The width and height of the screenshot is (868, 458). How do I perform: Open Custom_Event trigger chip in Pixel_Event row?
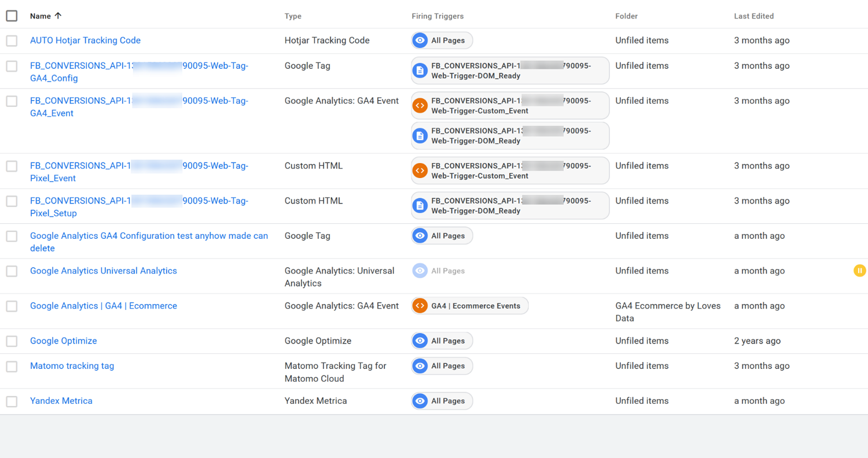(x=510, y=171)
